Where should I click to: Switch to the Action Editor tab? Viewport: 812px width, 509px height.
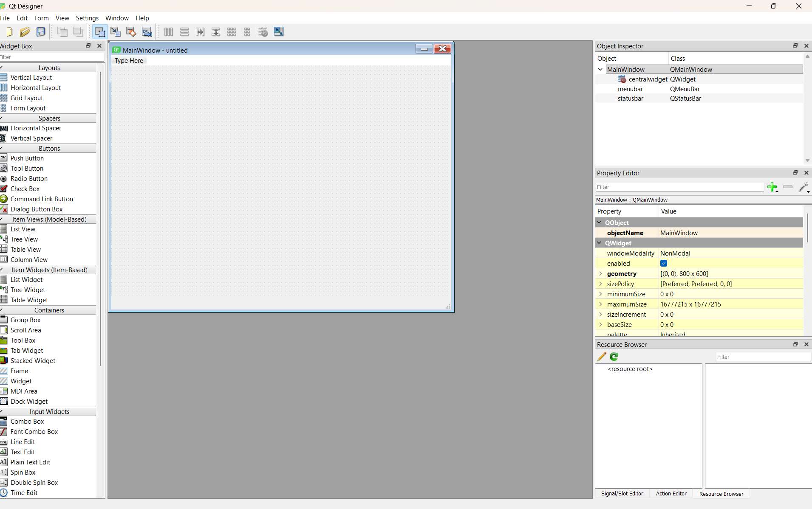click(x=671, y=494)
